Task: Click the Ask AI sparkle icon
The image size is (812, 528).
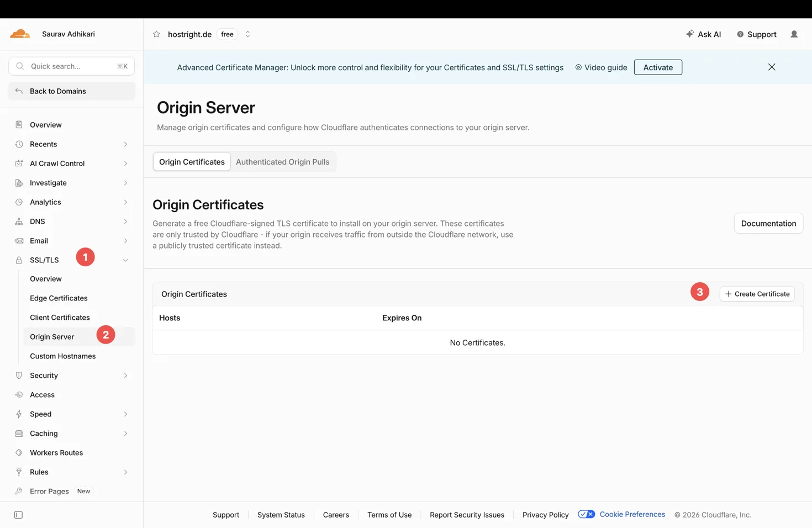Action: pyautogui.click(x=690, y=34)
